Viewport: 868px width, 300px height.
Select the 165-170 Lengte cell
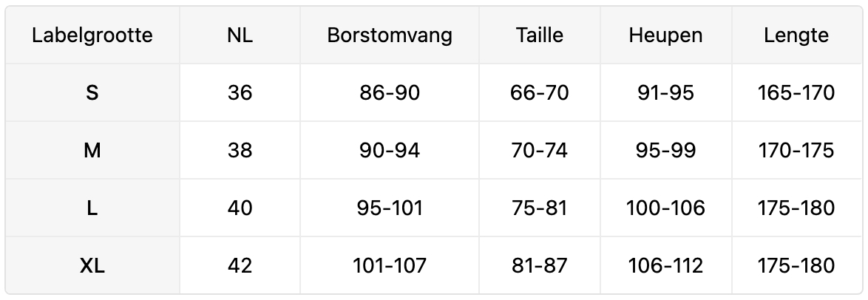pos(796,93)
